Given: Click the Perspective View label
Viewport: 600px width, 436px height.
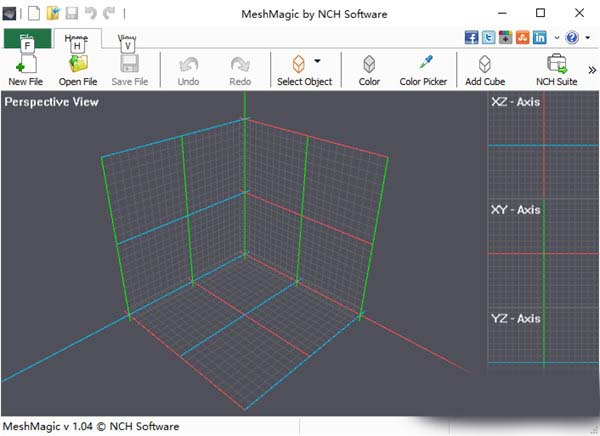Looking at the screenshot, I should tap(52, 102).
